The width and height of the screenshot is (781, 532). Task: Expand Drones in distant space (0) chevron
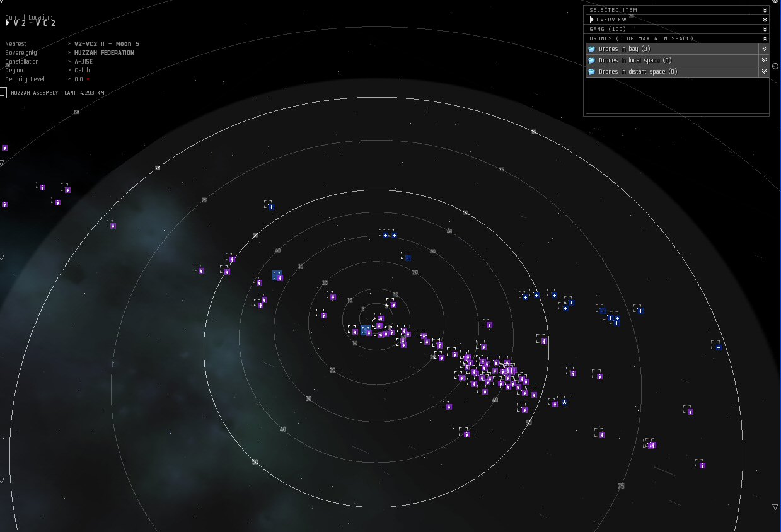pyautogui.click(x=763, y=72)
